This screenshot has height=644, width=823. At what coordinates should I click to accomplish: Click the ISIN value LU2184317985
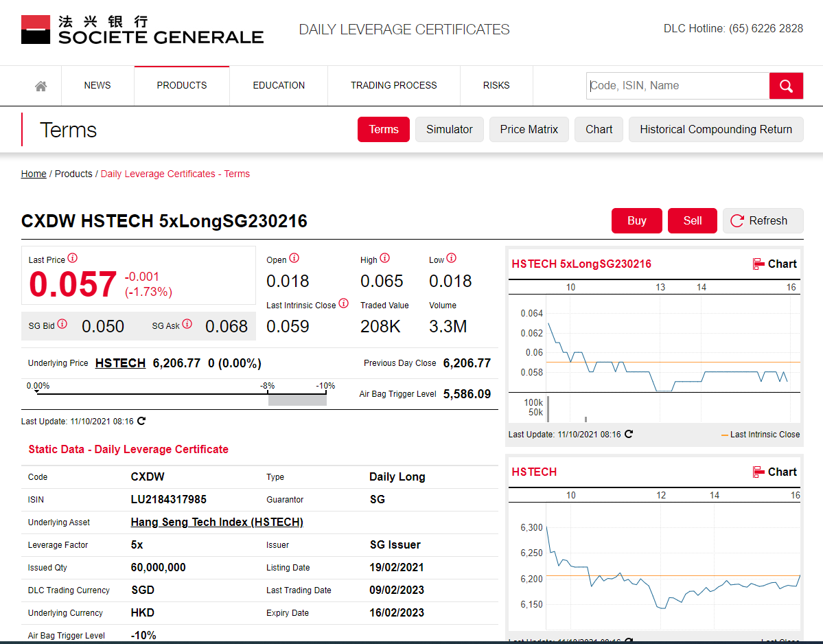[168, 500]
